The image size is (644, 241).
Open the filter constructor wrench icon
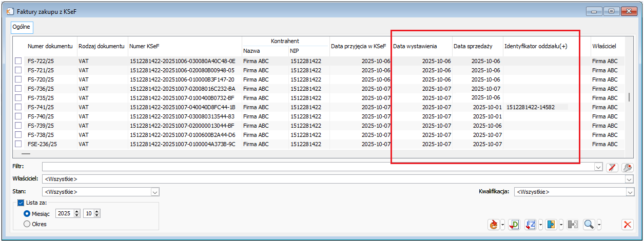(x=628, y=167)
